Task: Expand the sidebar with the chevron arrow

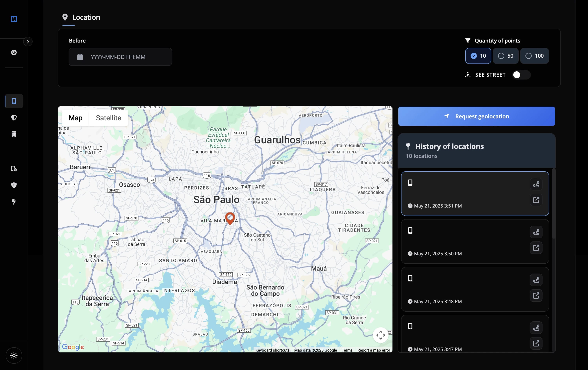Action: 28,42
